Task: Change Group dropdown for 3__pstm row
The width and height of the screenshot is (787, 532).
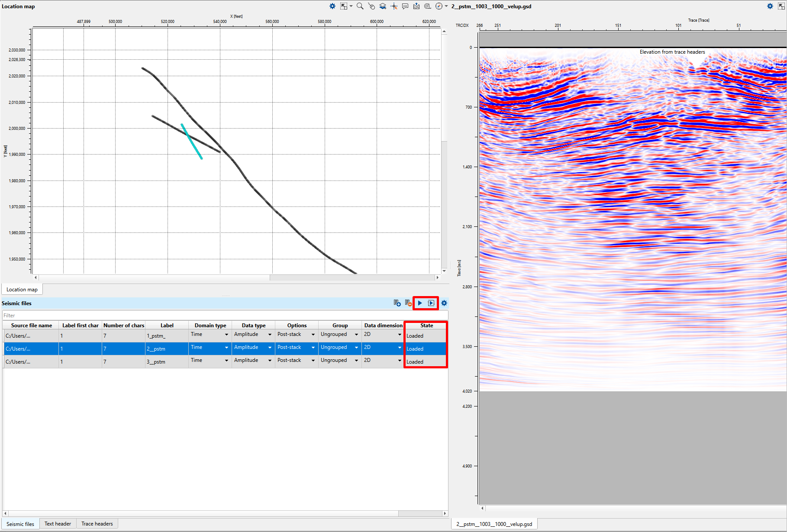Action: pyautogui.click(x=356, y=360)
